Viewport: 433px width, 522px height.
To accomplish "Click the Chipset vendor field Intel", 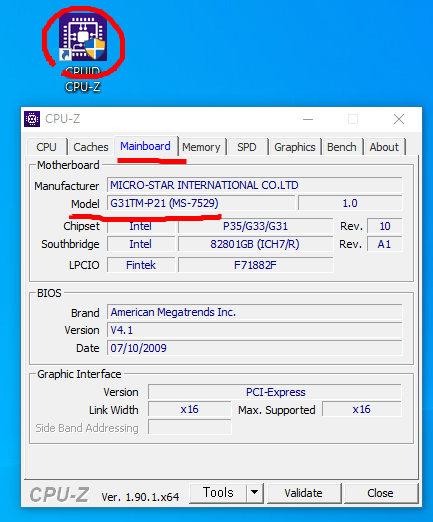I will [x=141, y=226].
